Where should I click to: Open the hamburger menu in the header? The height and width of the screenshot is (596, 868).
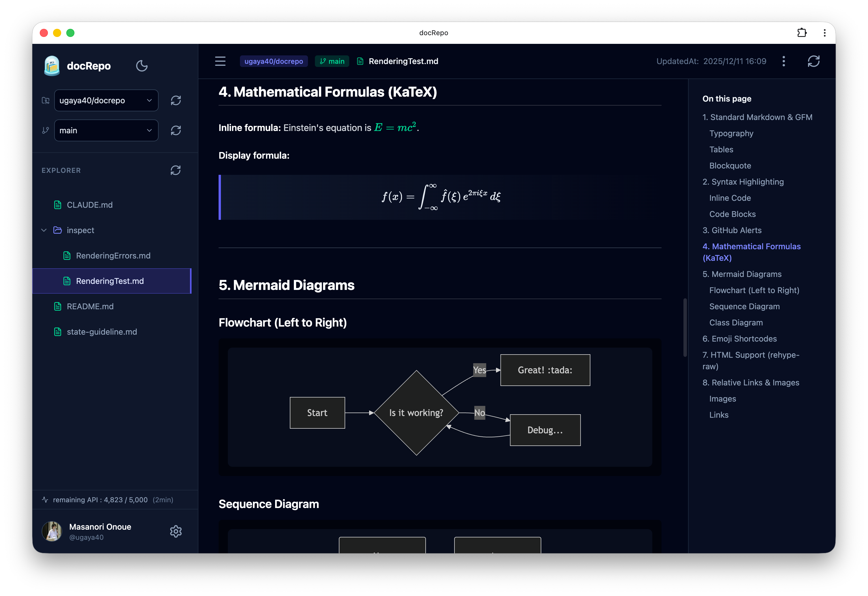click(220, 61)
